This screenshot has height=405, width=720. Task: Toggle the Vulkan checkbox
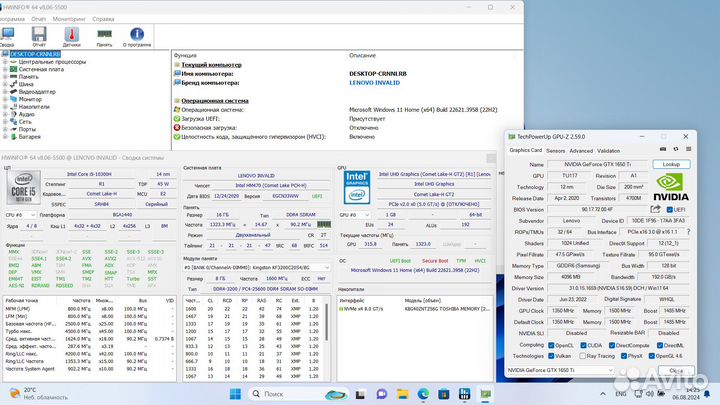pos(551,356)
